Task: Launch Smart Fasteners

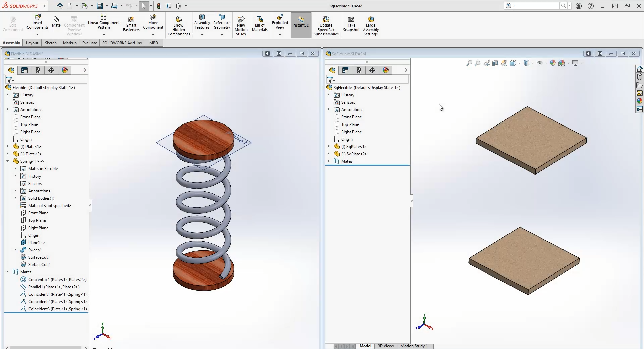Action: [131, 24]
